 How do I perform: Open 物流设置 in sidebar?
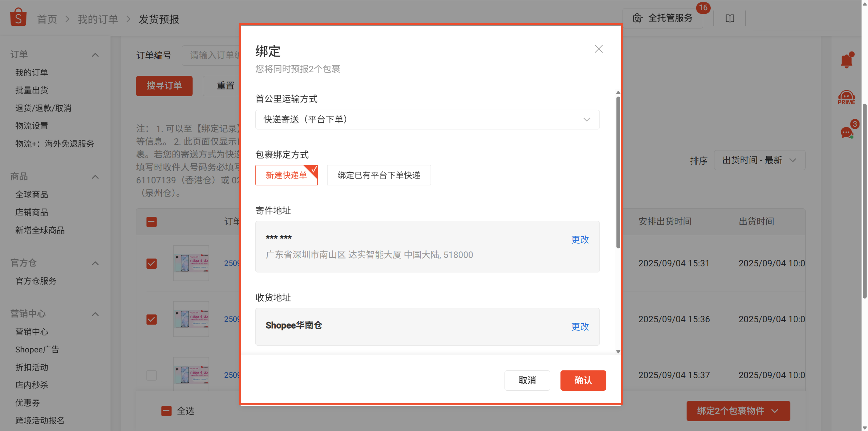point(32,126)
